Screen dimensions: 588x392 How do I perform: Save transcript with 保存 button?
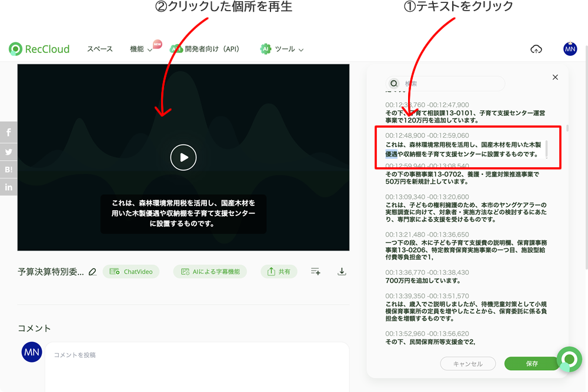[x=532, y=364]
